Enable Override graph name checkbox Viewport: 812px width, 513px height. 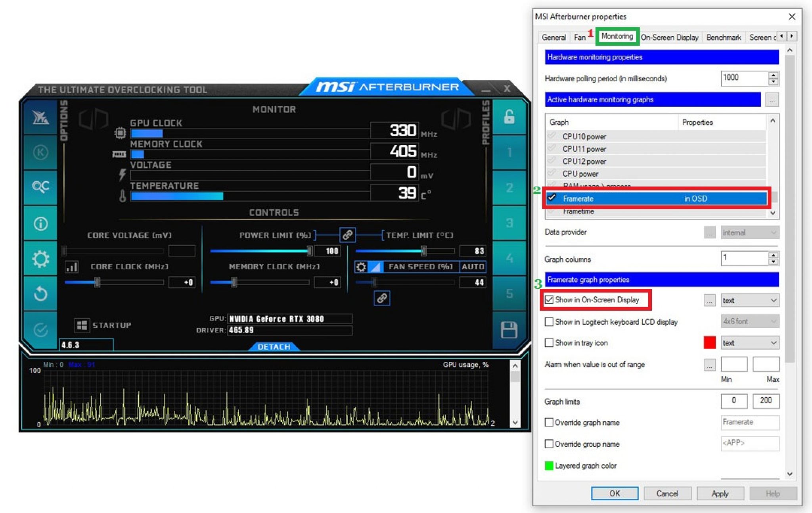point(549,423)
